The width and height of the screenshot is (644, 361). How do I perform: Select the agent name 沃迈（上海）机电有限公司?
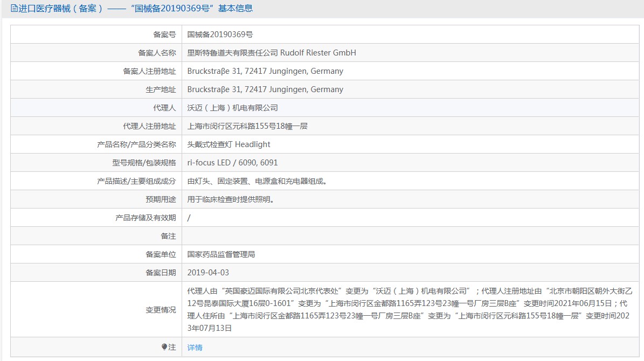(x=232, y=108)
